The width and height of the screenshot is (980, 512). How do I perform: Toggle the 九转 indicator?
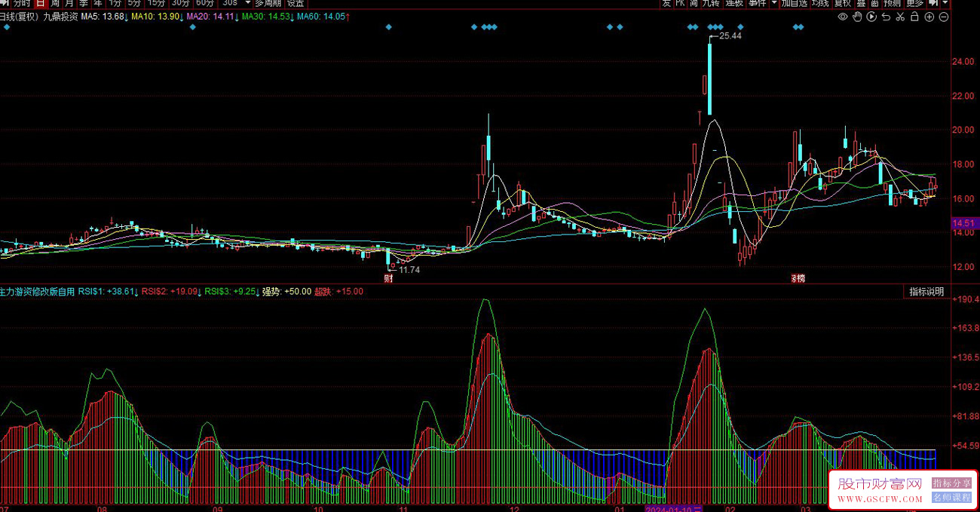coord(711,3)
